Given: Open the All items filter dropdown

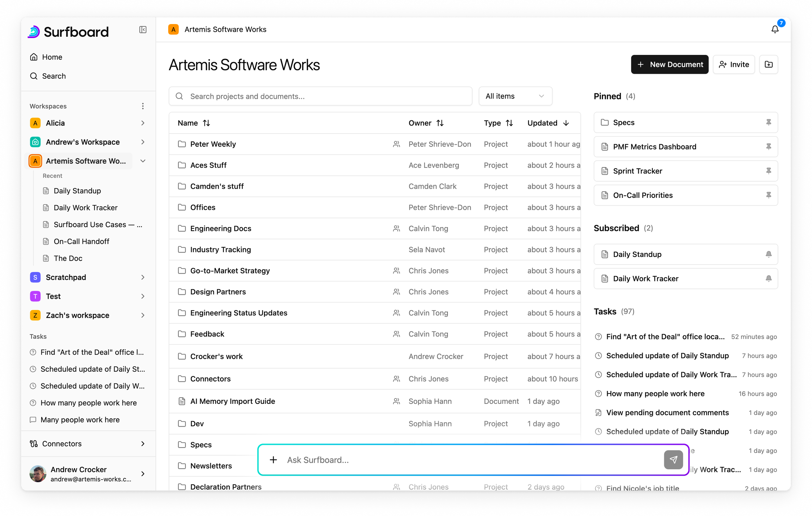Looking at the screenshot, I should tap(515, 96).
